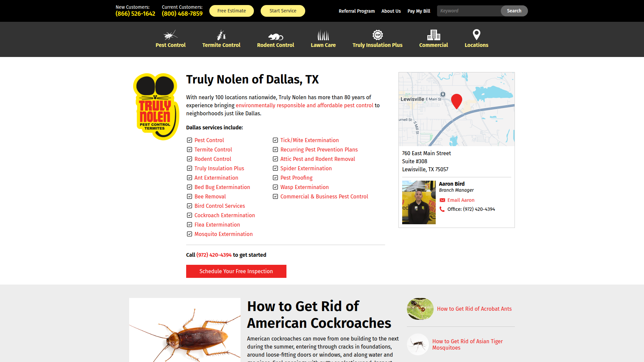Viewport: 644px width, 362px height.
Task: Click the Lewisville map preview
Action: (457, 109)
